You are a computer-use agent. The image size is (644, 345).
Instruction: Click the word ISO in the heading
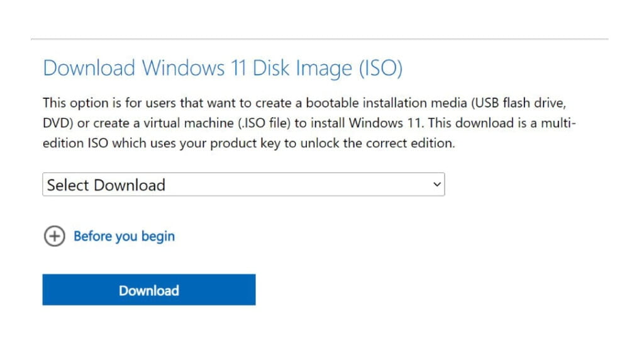pyautogui.click(x=380, y=68)
